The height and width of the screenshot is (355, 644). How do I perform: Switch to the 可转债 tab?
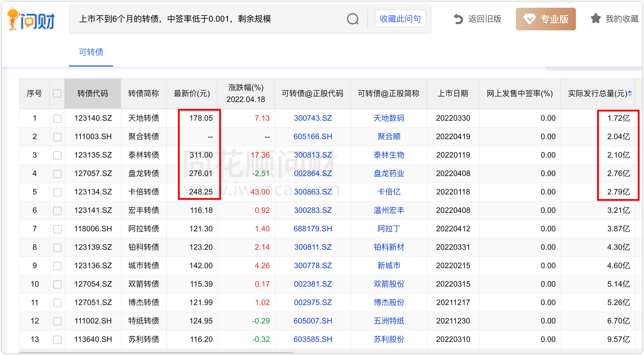pyautogui.click(x=91, y=52)
